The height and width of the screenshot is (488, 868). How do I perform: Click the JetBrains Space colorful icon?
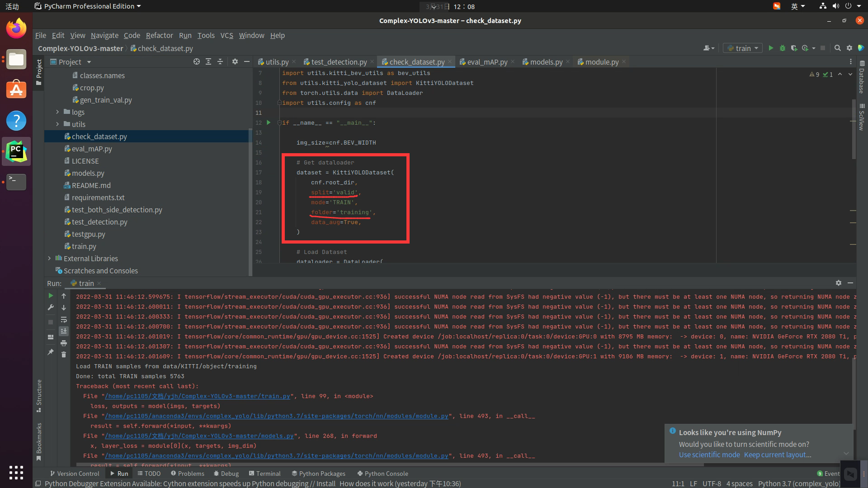(x=861, y=48)
